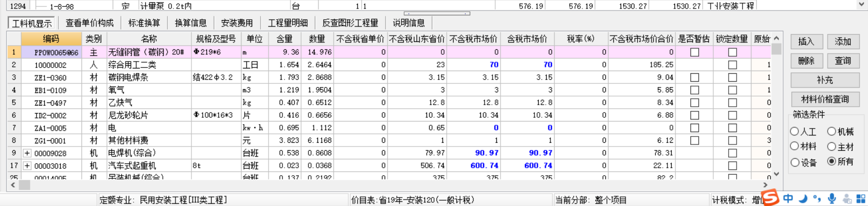Tick 锁定数量 checkbox for 电焊机(综合) row

[732, 153]
